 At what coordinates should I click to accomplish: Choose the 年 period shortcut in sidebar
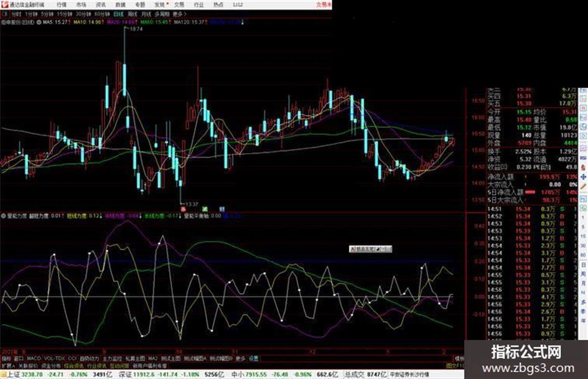pyautogui.click(x=583, y=321)
